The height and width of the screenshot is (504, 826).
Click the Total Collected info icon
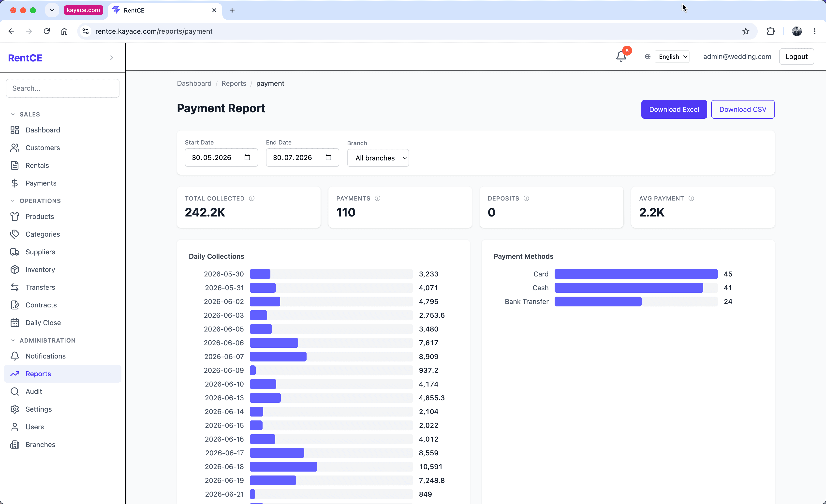pyautogui.click(x=252, y=198)
